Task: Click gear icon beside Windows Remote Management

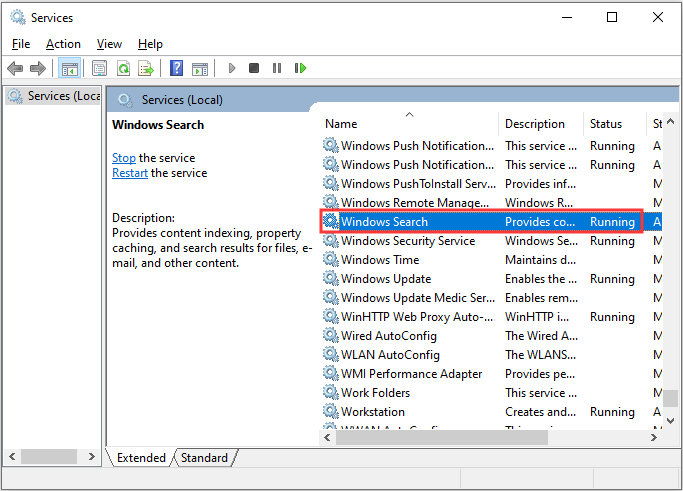Action: [331, 202]
